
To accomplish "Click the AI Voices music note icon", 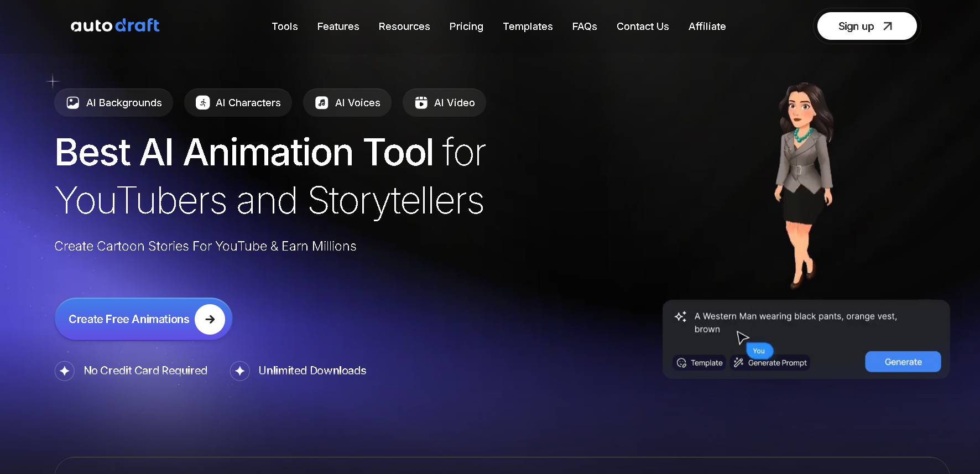I will click(x=322, y=103).
